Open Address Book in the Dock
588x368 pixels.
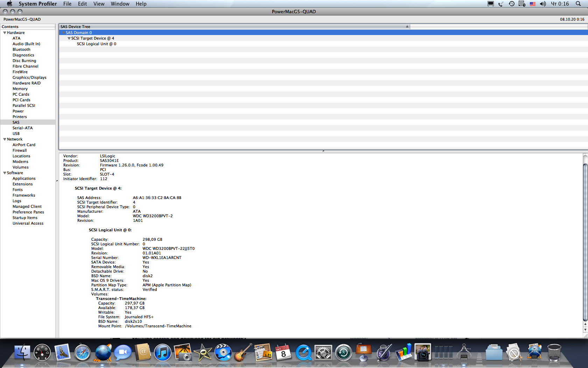(143, 352)
